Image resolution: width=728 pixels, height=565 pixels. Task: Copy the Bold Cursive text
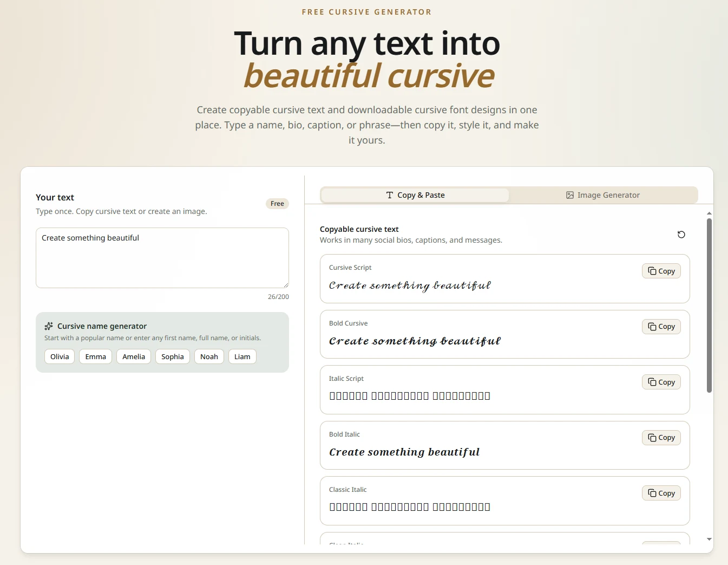pyautogui.click(x=661, y=327)
